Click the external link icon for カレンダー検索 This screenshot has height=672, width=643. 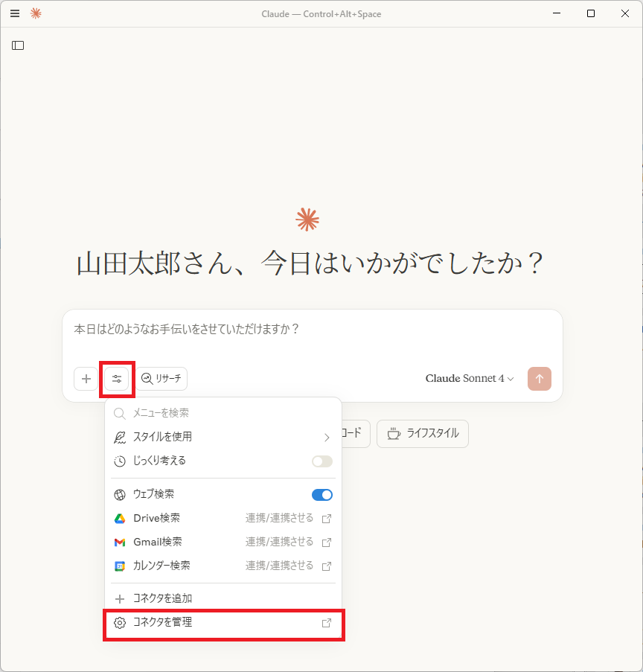327,566
